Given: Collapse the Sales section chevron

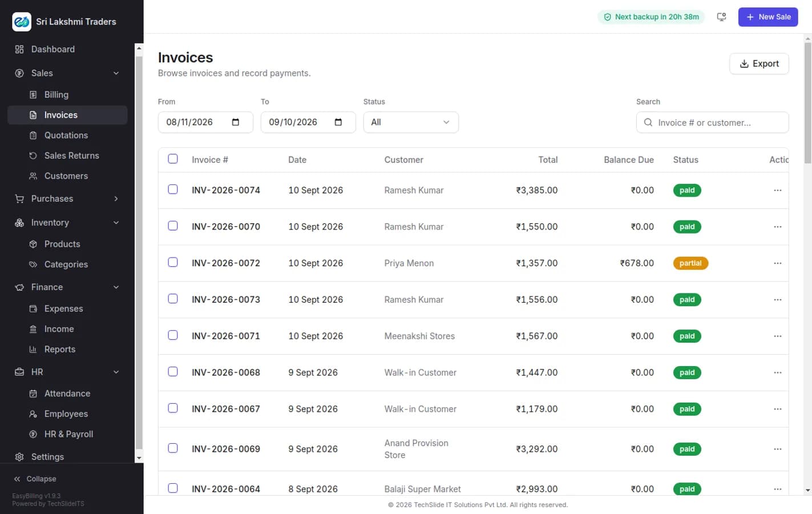Looking at the screenshot, I should click(x=116, y=73).
